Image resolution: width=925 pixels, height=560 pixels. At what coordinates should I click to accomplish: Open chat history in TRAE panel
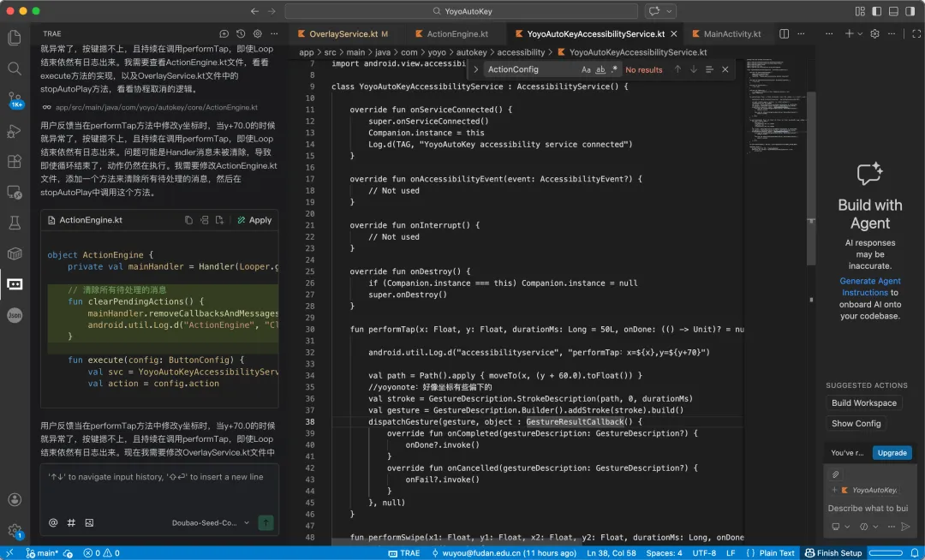[x=241, y=34]
